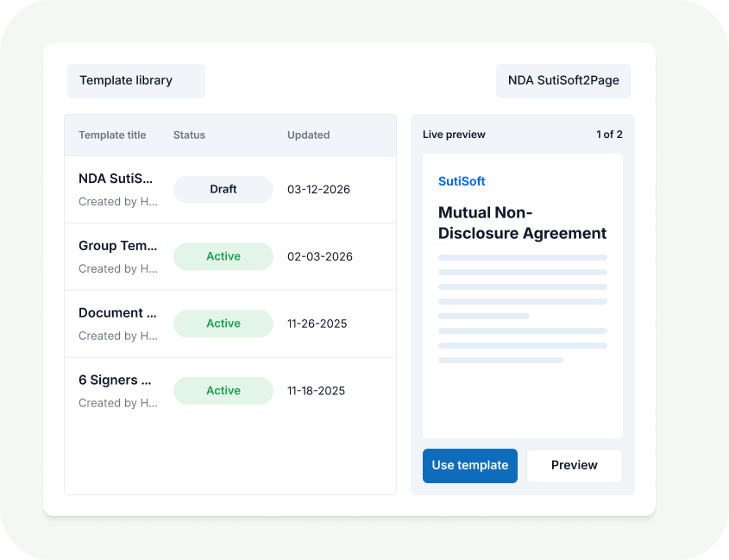Click the Active badge for Group Tem... row
This screenshot has height=560, width=729.
click(x=223, y=256)
